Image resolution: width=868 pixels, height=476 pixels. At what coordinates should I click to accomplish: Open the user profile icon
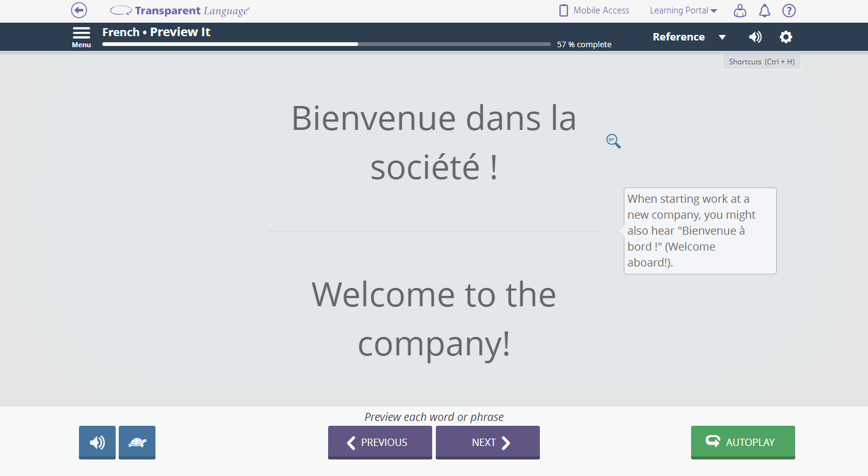tap(740, 10)
